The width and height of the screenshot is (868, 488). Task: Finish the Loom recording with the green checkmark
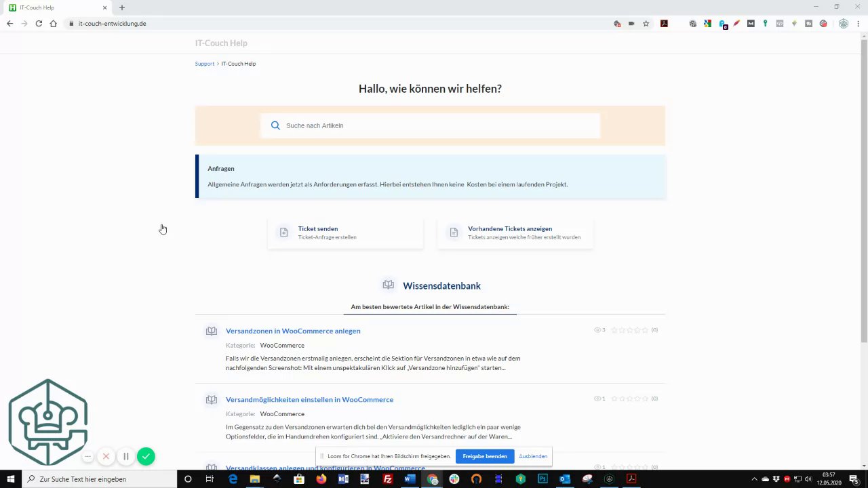coord(146,456)
